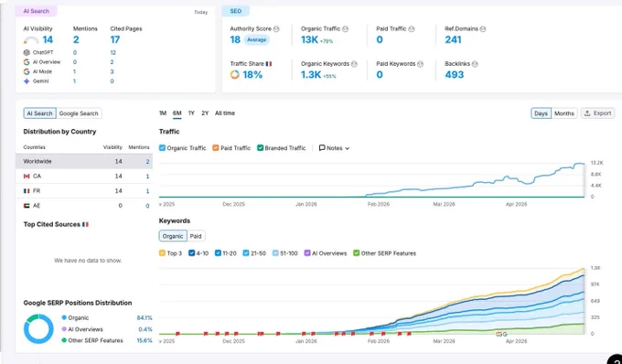The image size is (622, 364).
Task: Click the AI Overviews purple legend dot
Action: tap(64, 329)
